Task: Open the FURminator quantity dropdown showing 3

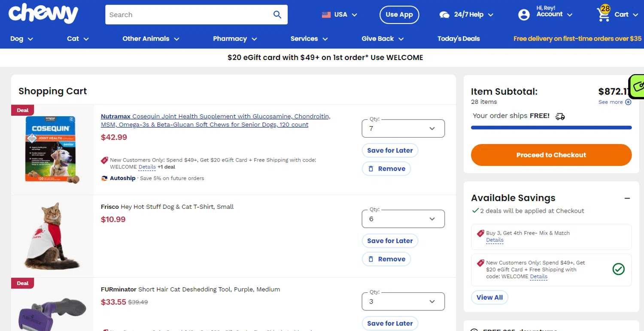Action: 403,301
